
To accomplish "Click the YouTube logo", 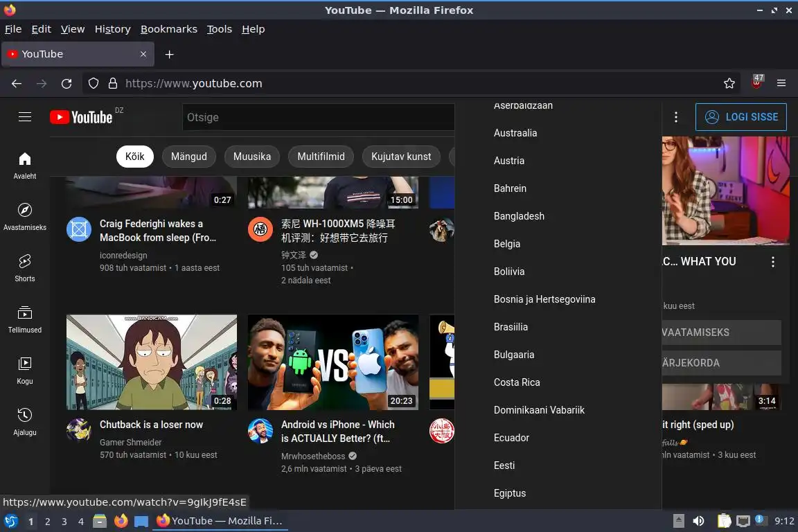I will click(81, 118).
